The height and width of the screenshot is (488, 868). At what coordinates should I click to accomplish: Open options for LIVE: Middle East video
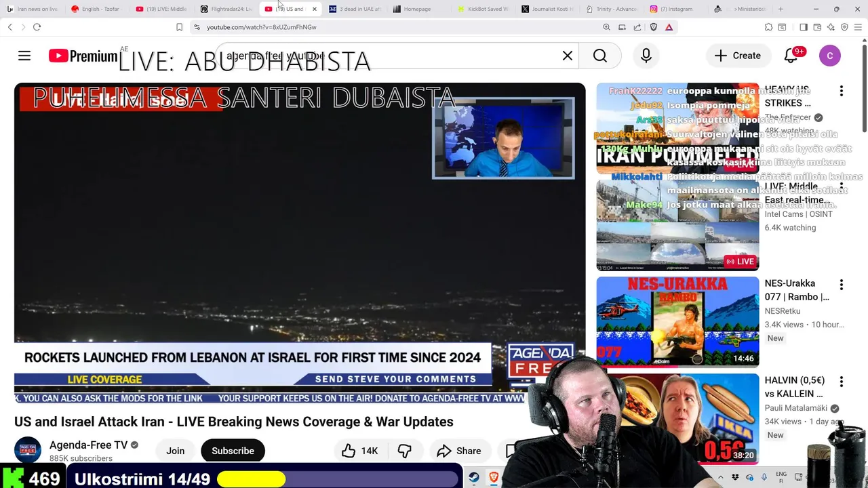pos(842,187)
